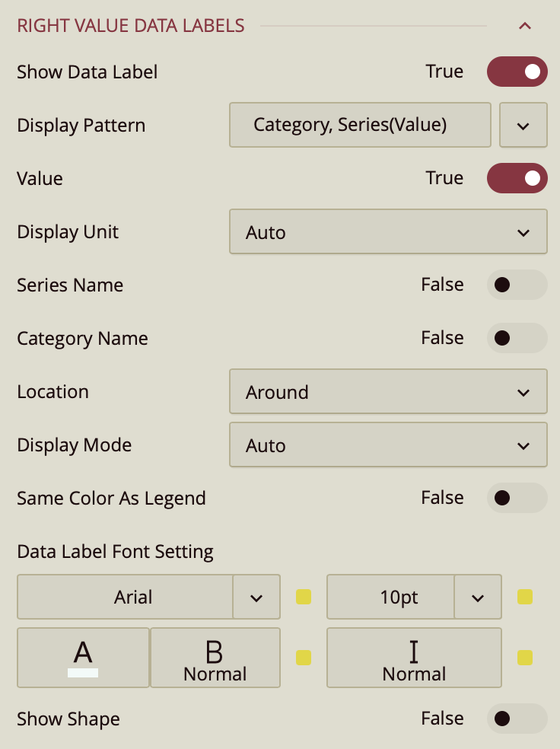Click yellow square beside Arial font dropdown
Image resolution: width=560 pixels, height=749 pixels.
(x=304, y=597)
